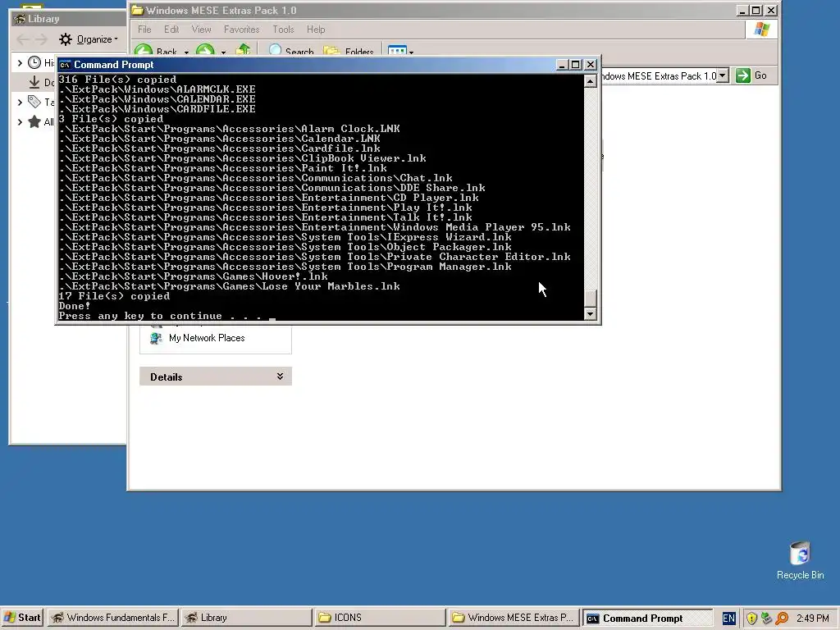840x630 pixels.
Task: Click the Windows Media Player 95.lnk line
Action: point(314,227)
